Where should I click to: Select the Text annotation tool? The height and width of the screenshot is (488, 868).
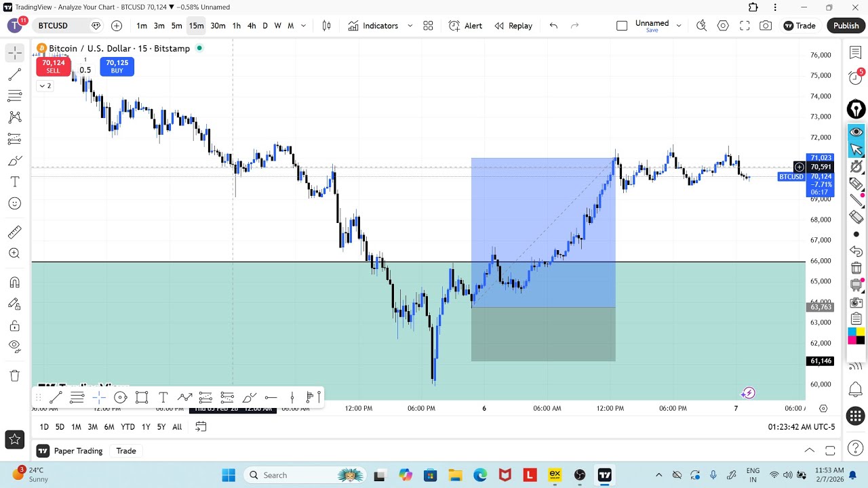(x=14, y=182)
